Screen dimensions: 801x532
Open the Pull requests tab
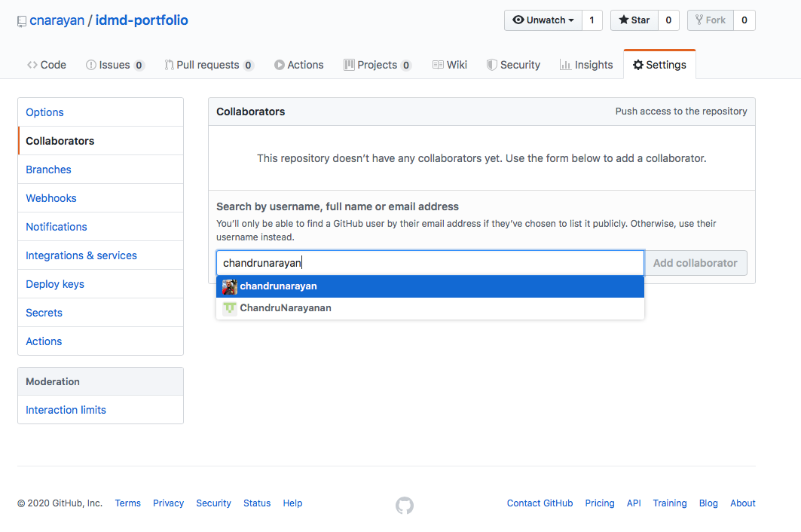click(209, 65)
